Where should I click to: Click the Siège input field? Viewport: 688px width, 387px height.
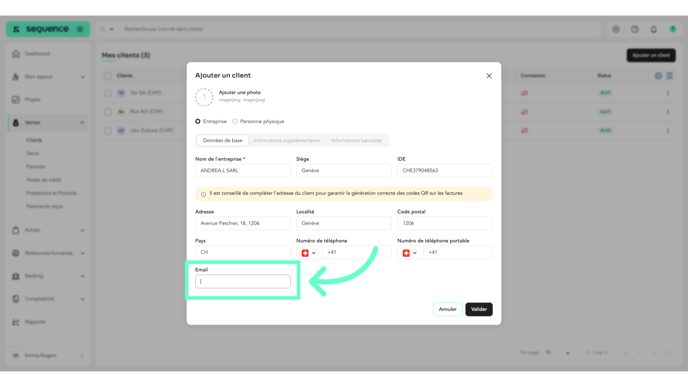pyautogui.click(x=344, y=171)
